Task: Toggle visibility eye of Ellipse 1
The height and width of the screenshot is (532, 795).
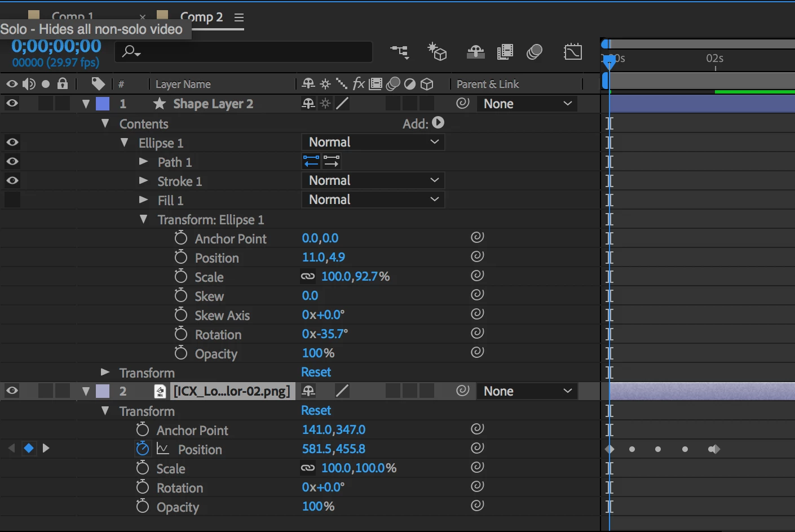Action: [12, 142]
